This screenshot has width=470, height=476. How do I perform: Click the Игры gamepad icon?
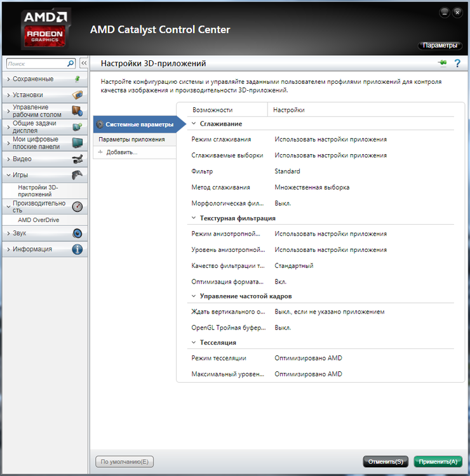(x=77, y=175)
